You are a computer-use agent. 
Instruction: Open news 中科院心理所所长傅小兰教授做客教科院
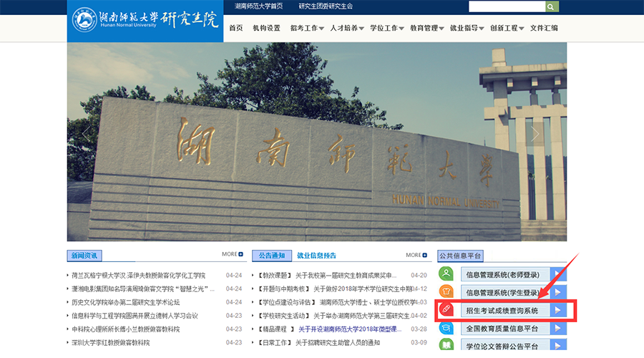click(126, 329)
